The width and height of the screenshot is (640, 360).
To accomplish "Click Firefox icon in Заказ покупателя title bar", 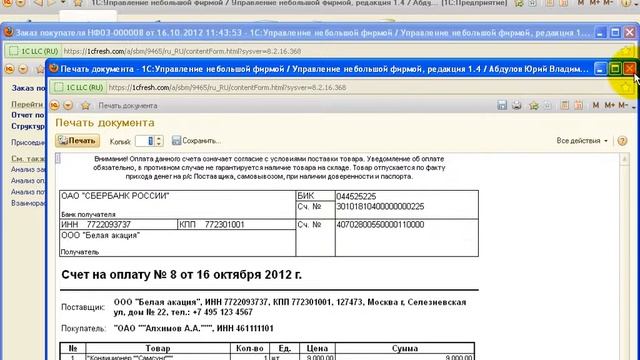I will pyautogui.click(x=8, y=32).
